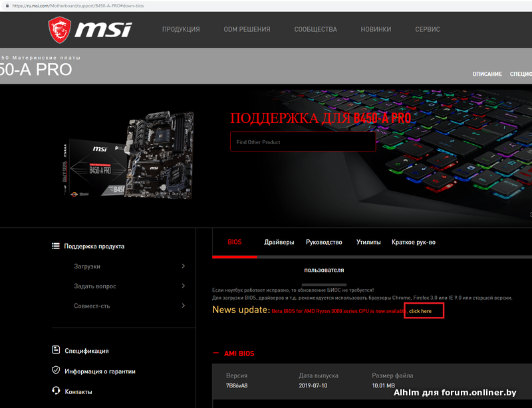Open the Информация о гарантии link

[x=100, y=371]
